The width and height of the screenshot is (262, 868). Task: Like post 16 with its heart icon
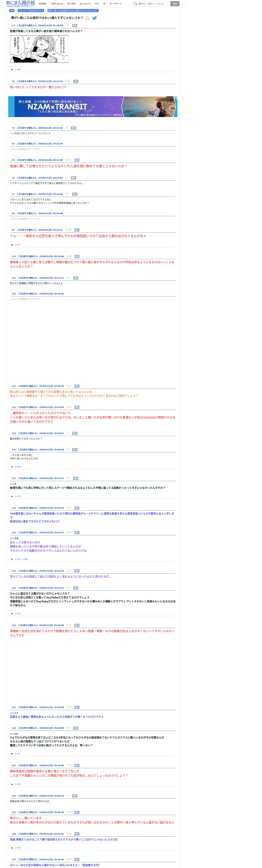tap(67, 449)
